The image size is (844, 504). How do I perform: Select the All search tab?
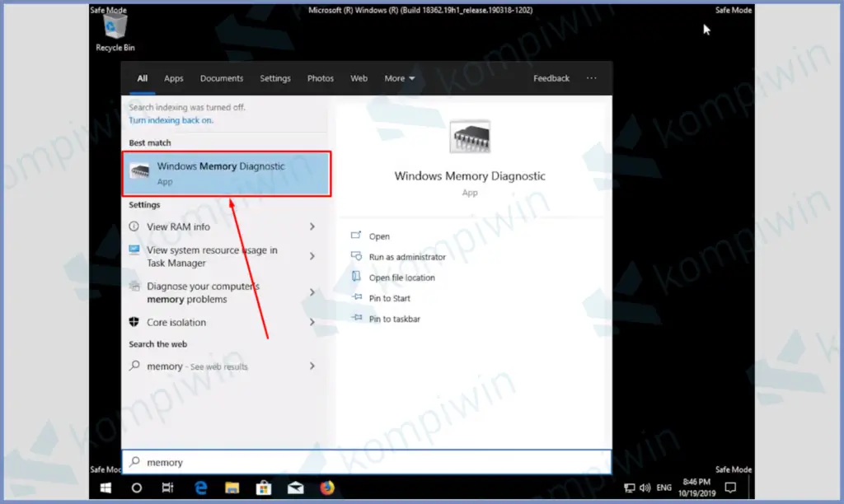[142, 78]
